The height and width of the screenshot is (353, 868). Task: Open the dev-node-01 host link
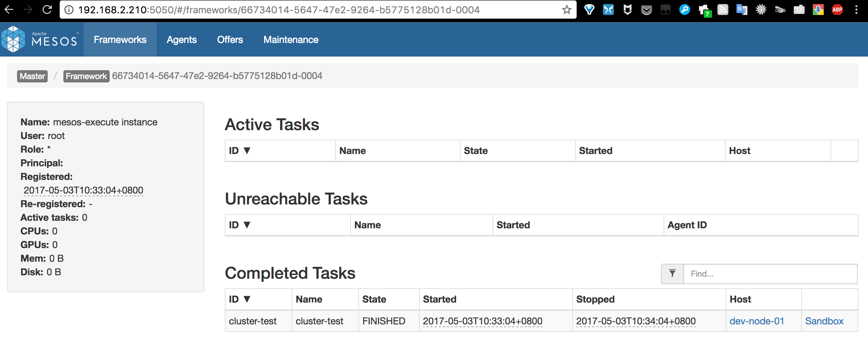click(757, 321)
